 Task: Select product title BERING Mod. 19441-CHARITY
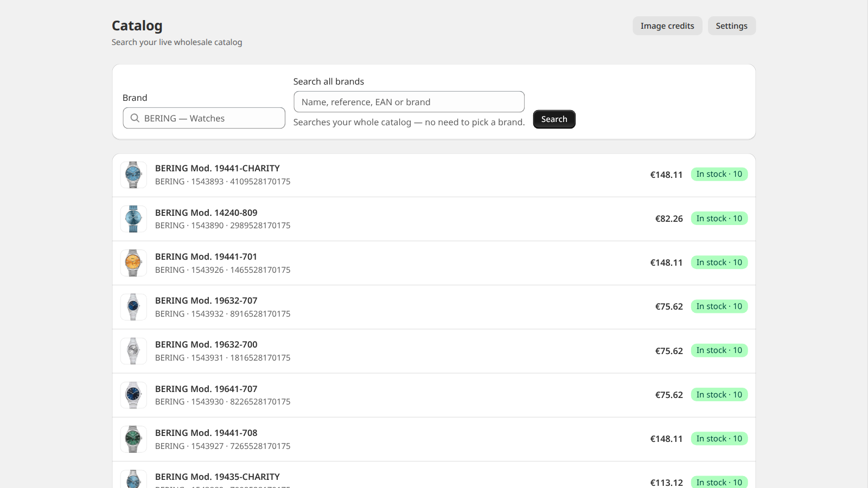coord(218,169)
